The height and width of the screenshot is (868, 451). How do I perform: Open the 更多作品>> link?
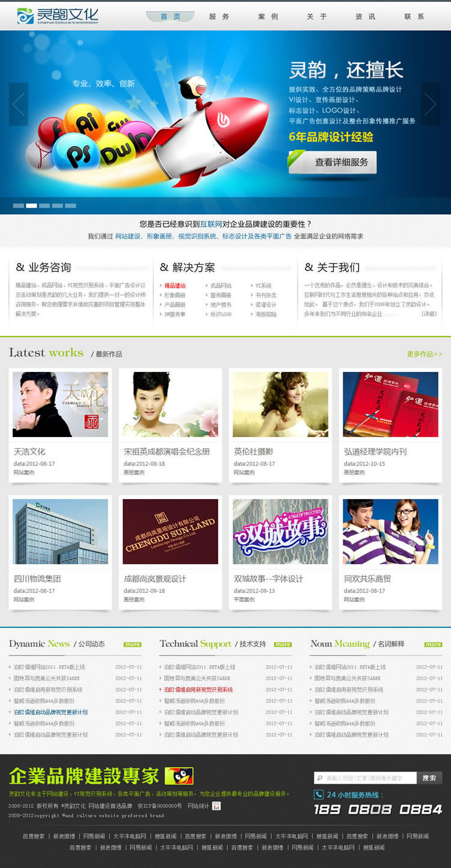[424, 354]
